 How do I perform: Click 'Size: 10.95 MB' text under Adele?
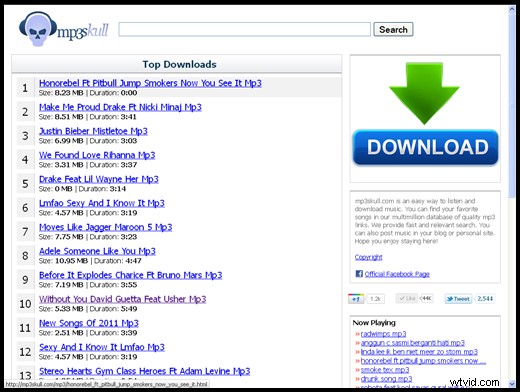63,261
